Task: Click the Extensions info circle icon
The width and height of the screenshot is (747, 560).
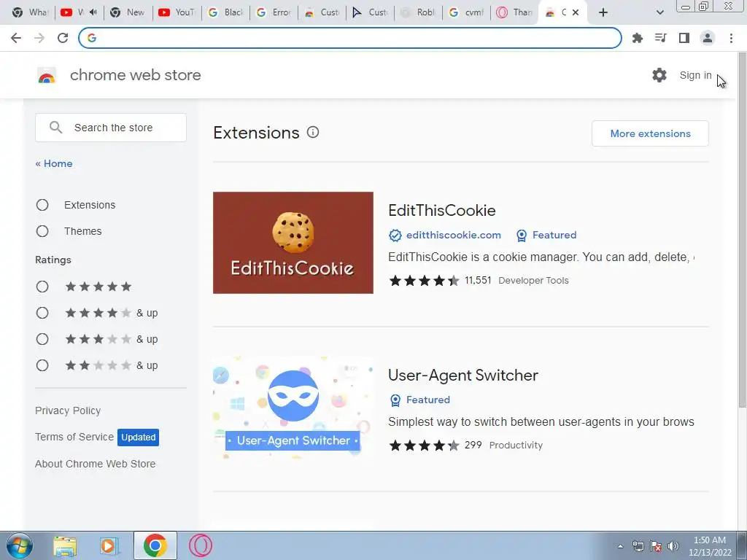Action: [x=312, y=133]
